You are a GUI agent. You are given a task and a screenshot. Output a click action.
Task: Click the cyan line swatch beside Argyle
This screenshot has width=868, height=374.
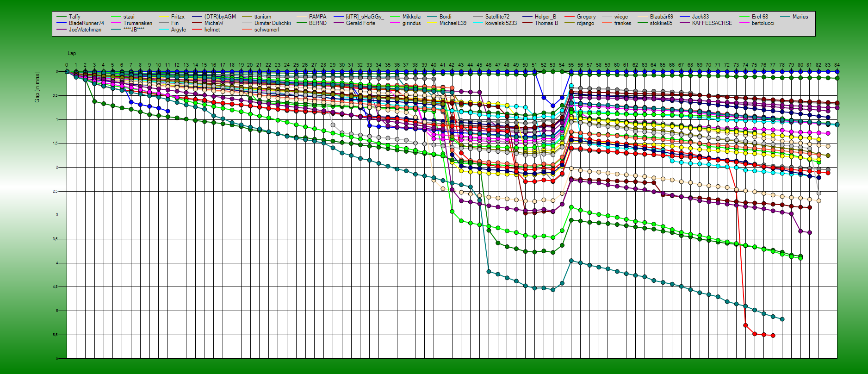click(164, 30)
